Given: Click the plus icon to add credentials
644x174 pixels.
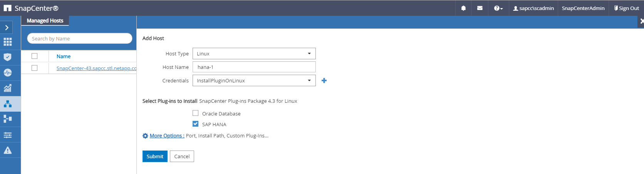Looking at the screenshot, I should click(324, 80).
